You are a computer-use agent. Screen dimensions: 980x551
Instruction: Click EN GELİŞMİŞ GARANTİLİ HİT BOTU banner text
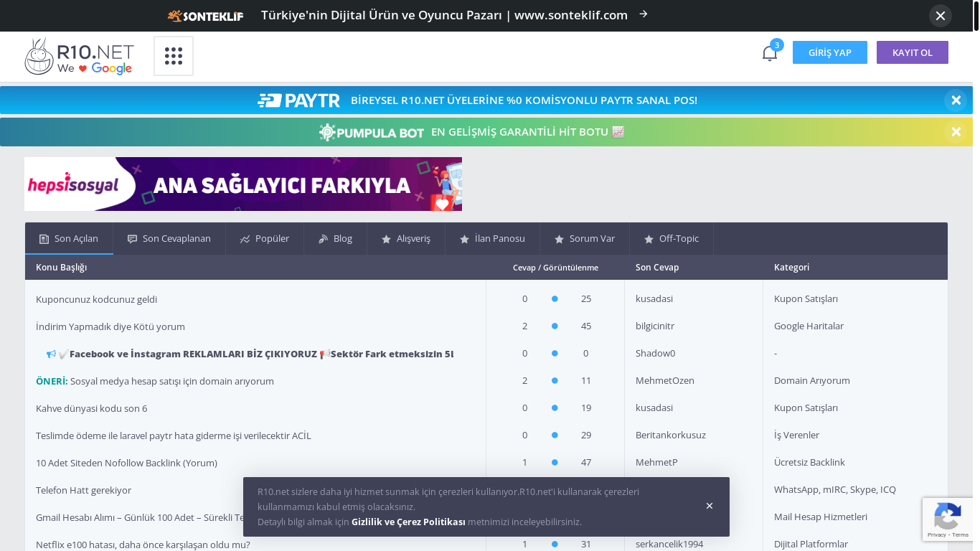527,132
